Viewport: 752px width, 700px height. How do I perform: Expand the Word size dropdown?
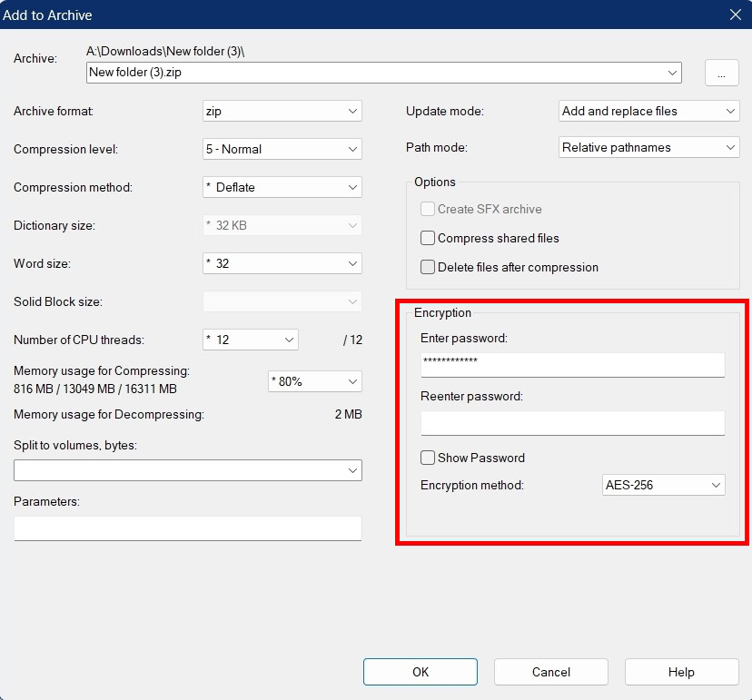coord(351,263)
